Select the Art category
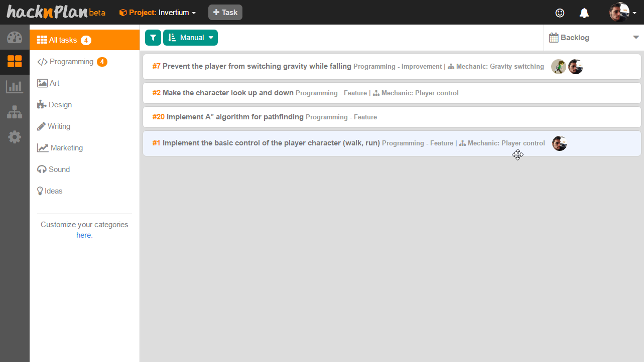The height and width of the screenshot is (362, 644). coord(54,83)
